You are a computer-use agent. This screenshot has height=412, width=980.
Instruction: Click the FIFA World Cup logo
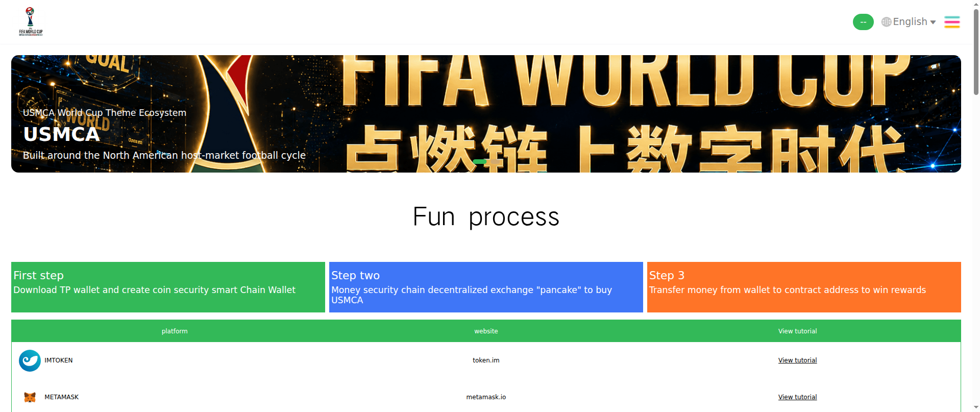coord(31,21)
